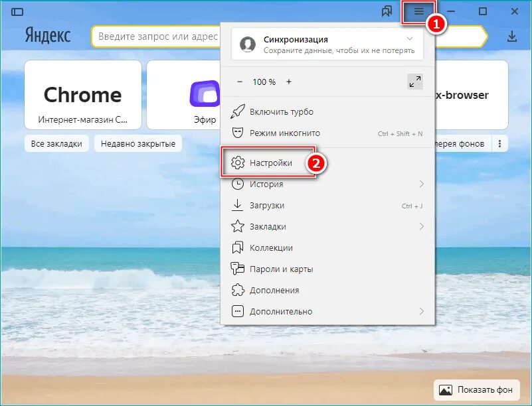The image size is (532, 406).
Task: Expand Закладки submenu arrow
Action: (421, 226)
